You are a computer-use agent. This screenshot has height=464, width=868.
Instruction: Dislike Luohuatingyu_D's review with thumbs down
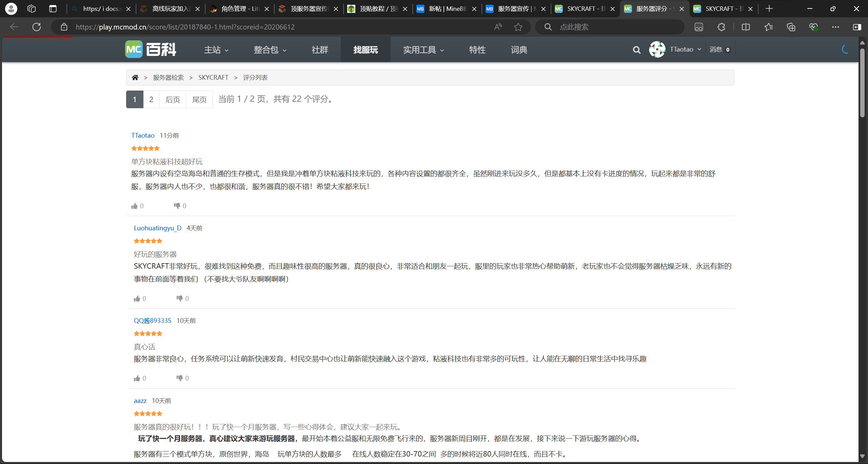(179, 298)
